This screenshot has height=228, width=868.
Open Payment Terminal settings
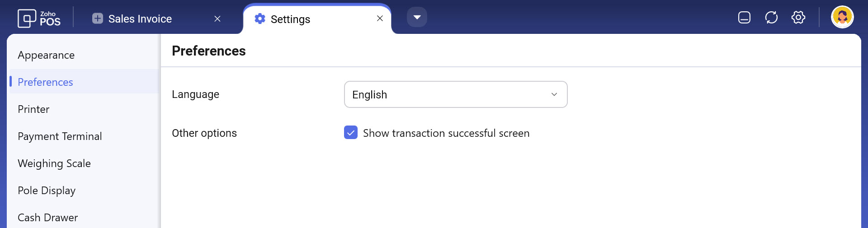(x=60, y=136)
